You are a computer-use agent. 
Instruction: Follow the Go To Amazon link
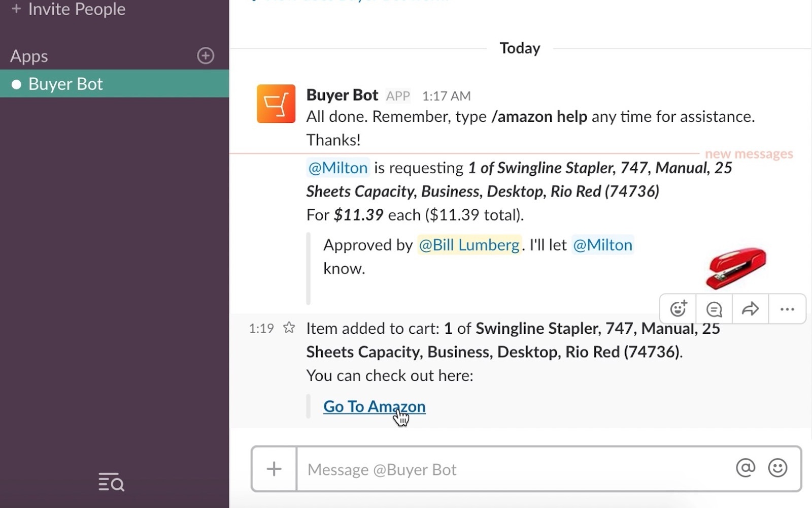coord(374,406)
